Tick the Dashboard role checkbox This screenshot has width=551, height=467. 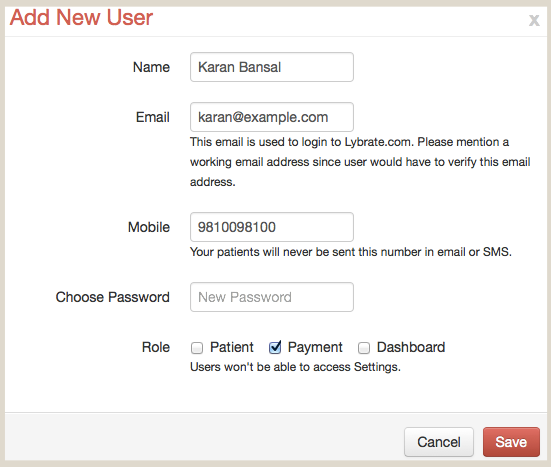pyautogui.click(x=364, y=348)
